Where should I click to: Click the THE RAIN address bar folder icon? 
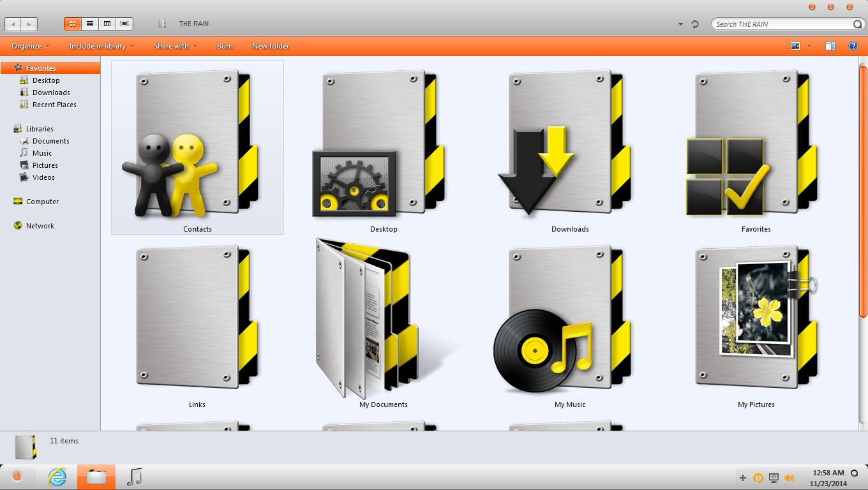click(x=163, y=24)
